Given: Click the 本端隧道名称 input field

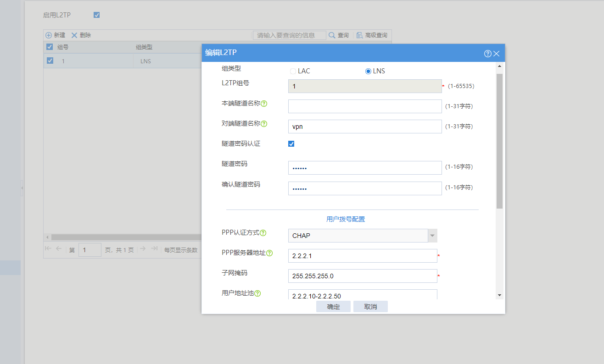Looking at the screenshot, I should click(365, 106).
